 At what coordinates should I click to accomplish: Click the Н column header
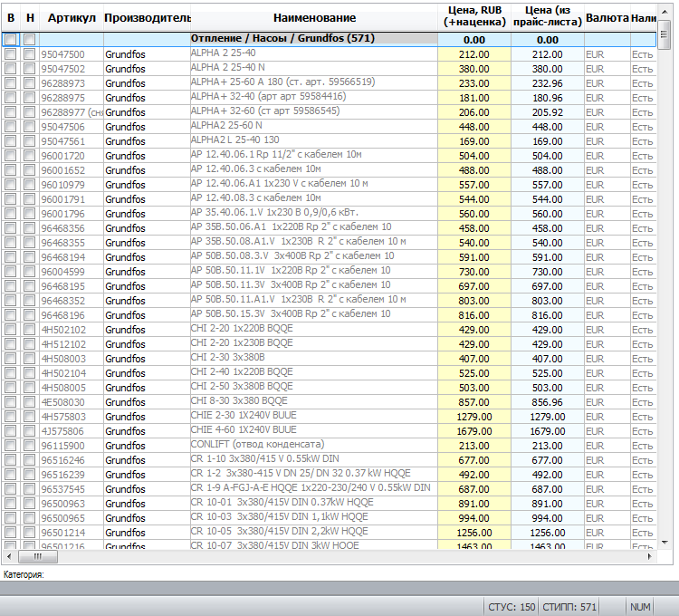tap(30, 18)
